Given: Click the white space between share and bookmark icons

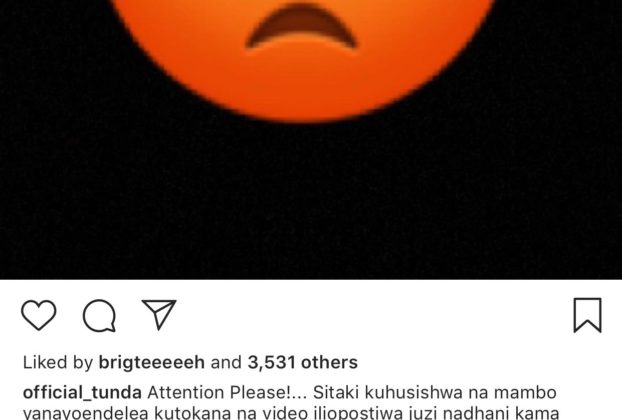Looking at the screenshot, I should tap(375, 315).
